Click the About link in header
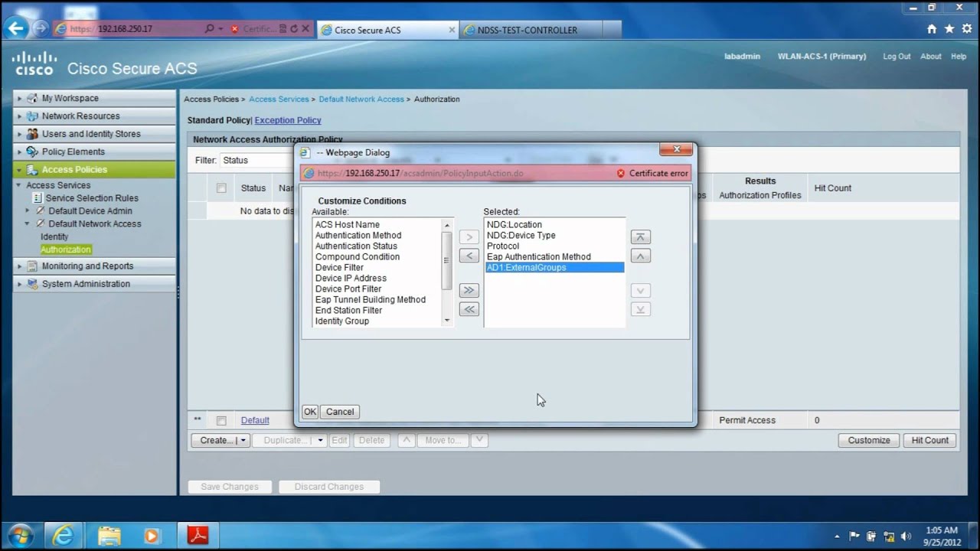The width and height of the screenshot is (980, 551). (x=931, y=57)
